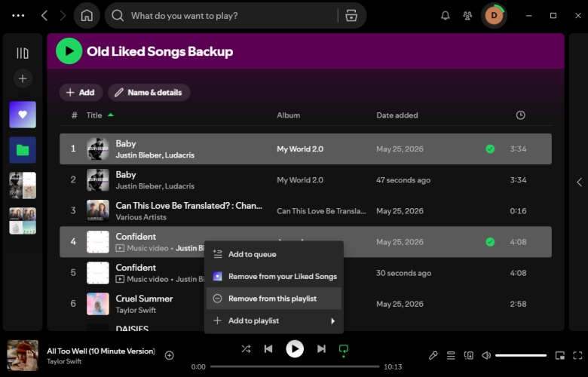This screenshot has width=588, height=377.
Task: Toggle liked checkmark on Baby row 1
Action: click(x=490, y=149)
